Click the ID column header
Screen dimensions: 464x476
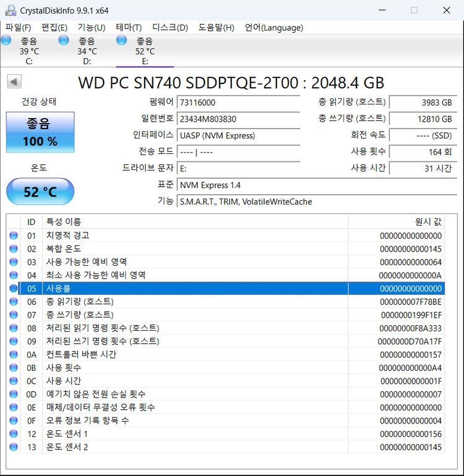coord(32,222)
